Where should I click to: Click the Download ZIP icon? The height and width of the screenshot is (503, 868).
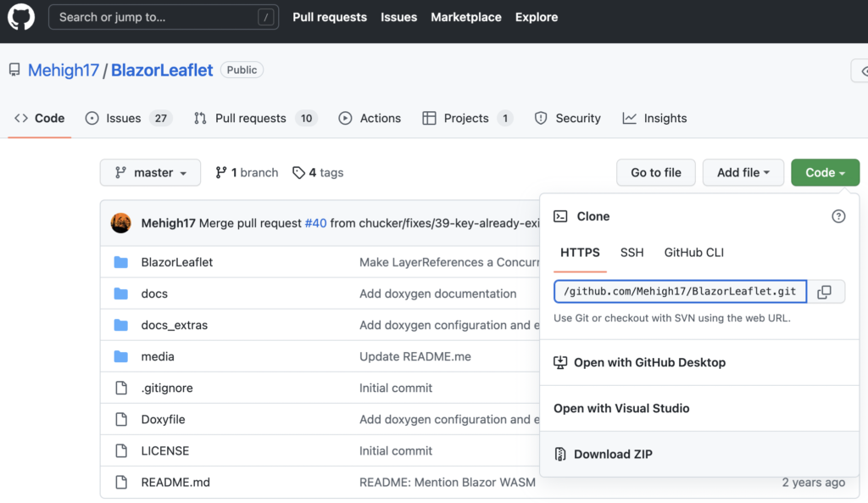(560, 455)
